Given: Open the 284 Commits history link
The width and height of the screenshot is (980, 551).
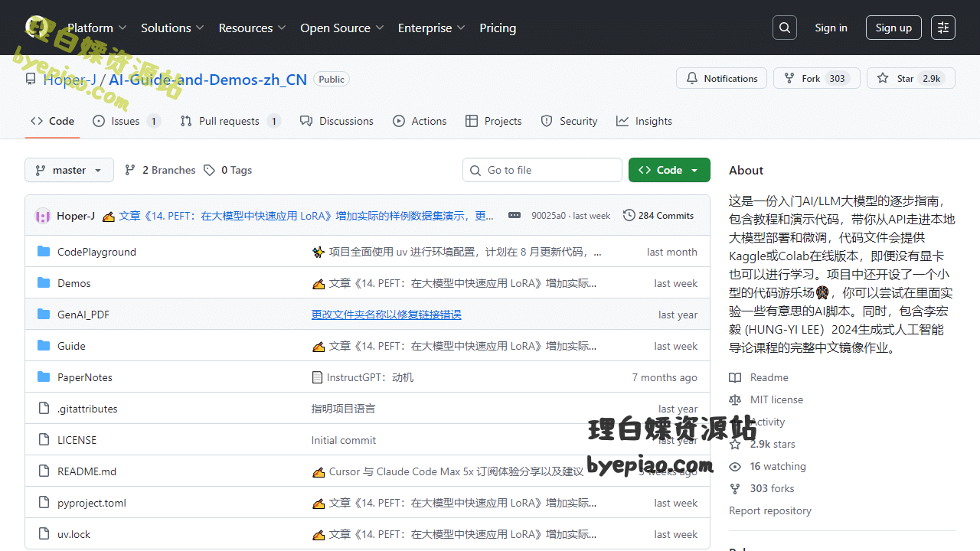Looking at the screenshot, I should click(x=658, y=216).
